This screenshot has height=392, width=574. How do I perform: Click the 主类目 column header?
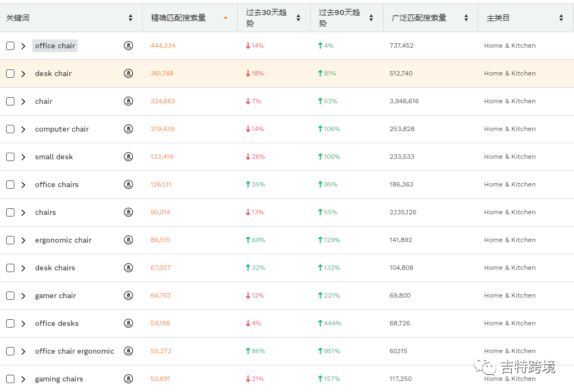click(x=522, y=17)
